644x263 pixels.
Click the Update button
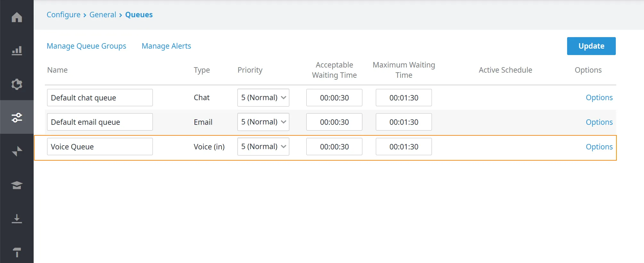(x=591, y=46)
